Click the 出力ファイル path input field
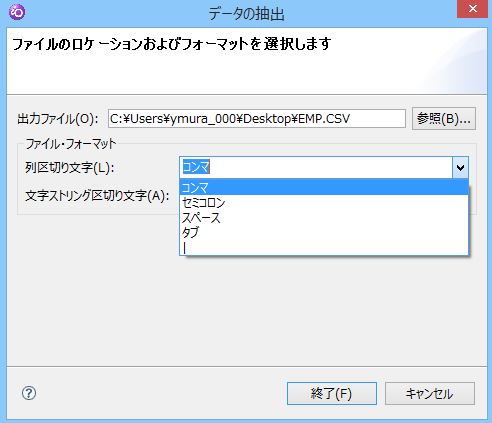 tap(257, 119)
